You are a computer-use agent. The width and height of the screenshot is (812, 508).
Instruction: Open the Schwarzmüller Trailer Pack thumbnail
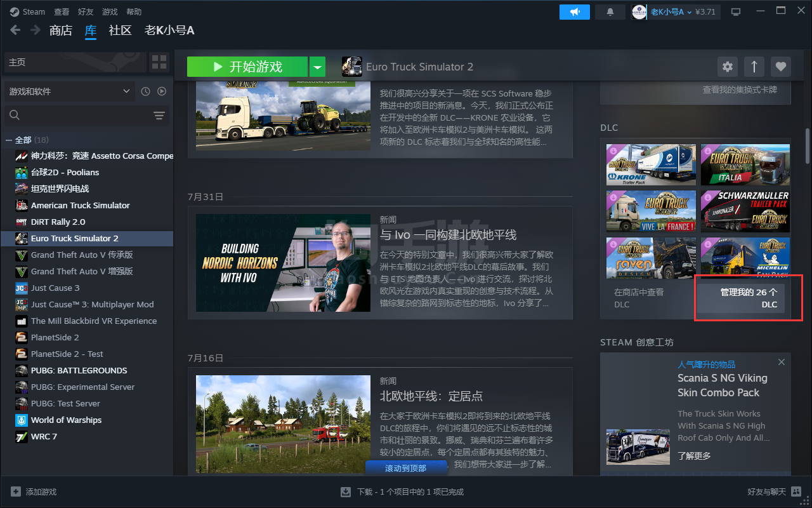click(745, 211)
